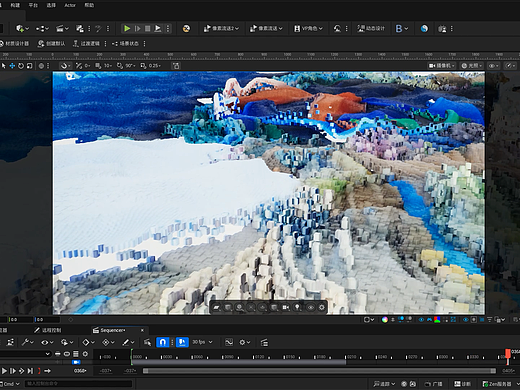
Task: Open the Sequencer key diamond dropdown
Action: 88,342
